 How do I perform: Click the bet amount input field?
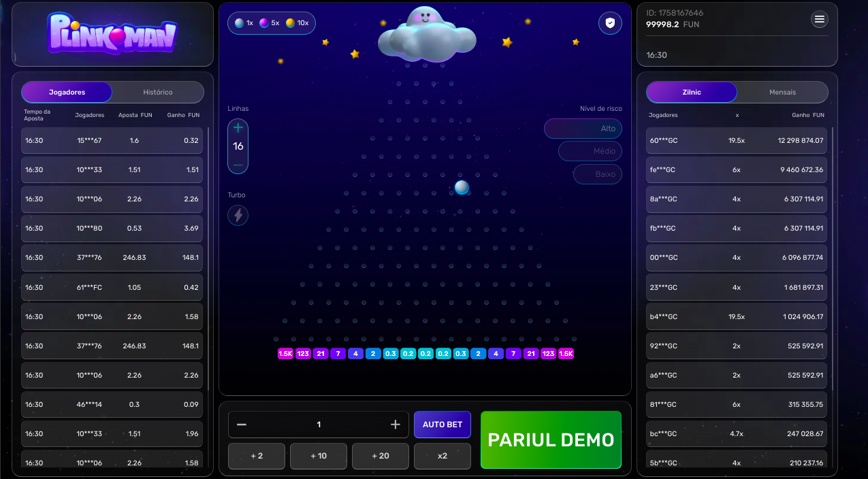click(x=319, y=425)
